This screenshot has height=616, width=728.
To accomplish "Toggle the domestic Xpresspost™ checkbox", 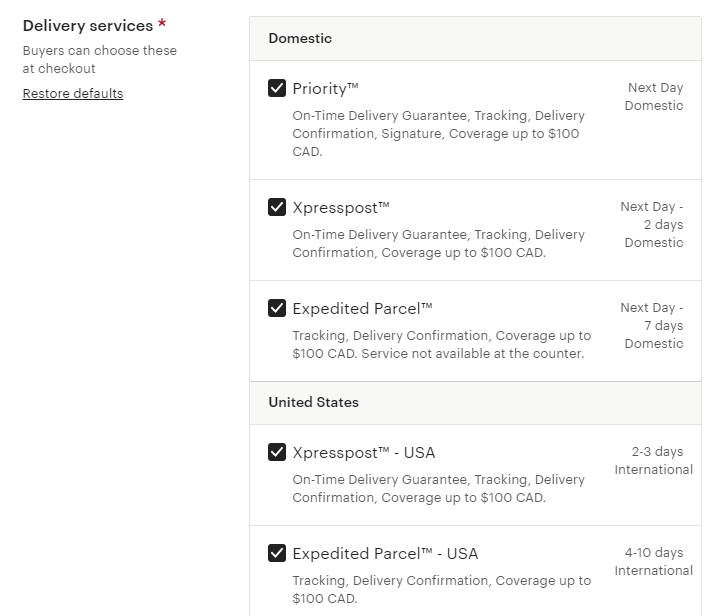I will [x=277, y=207].
